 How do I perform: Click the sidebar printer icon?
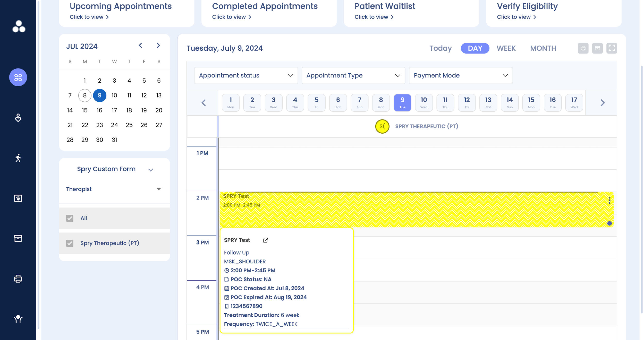(x=18, y=278)
